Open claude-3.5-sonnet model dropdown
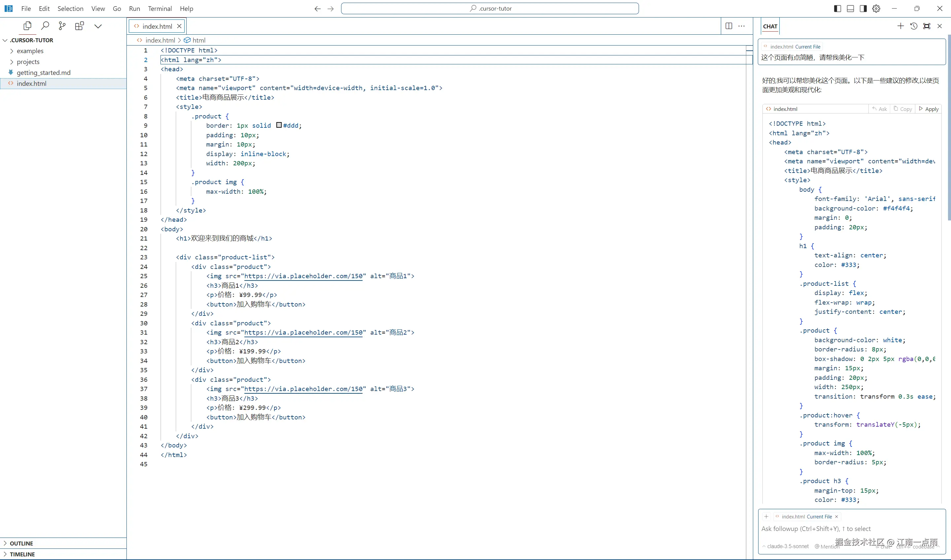Screen dimensions: 951x560 [x=787, y=546]
